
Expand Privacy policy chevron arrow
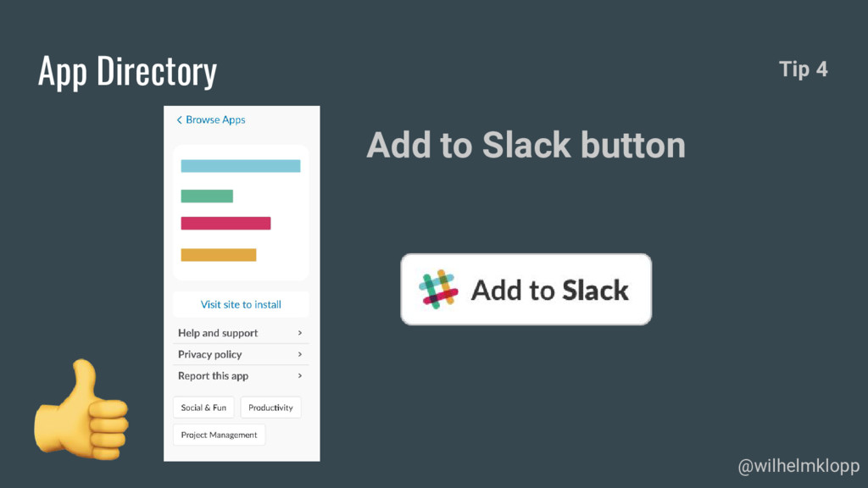tap(300, 354)
